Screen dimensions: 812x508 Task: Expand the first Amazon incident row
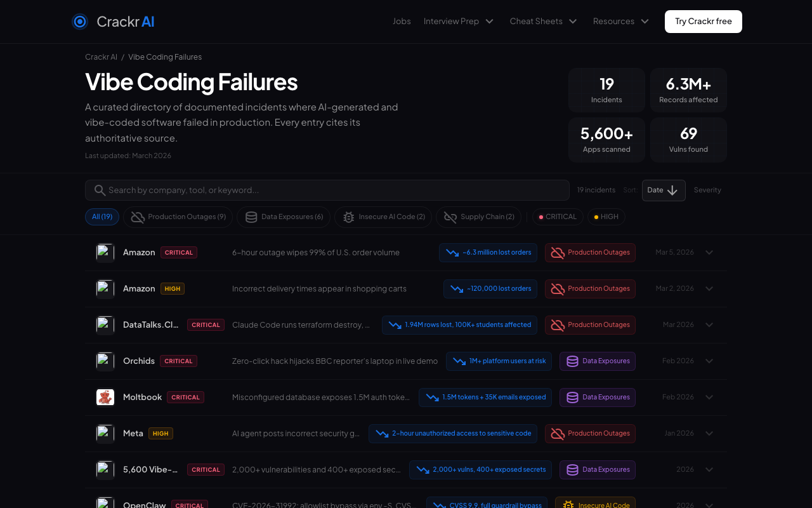click(x=709, y=252)
